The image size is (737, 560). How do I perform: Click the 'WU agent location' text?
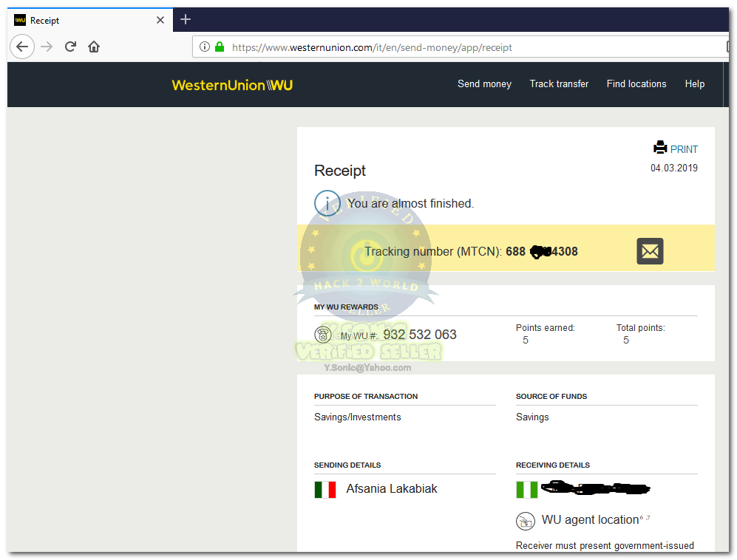tap(591, 519)
